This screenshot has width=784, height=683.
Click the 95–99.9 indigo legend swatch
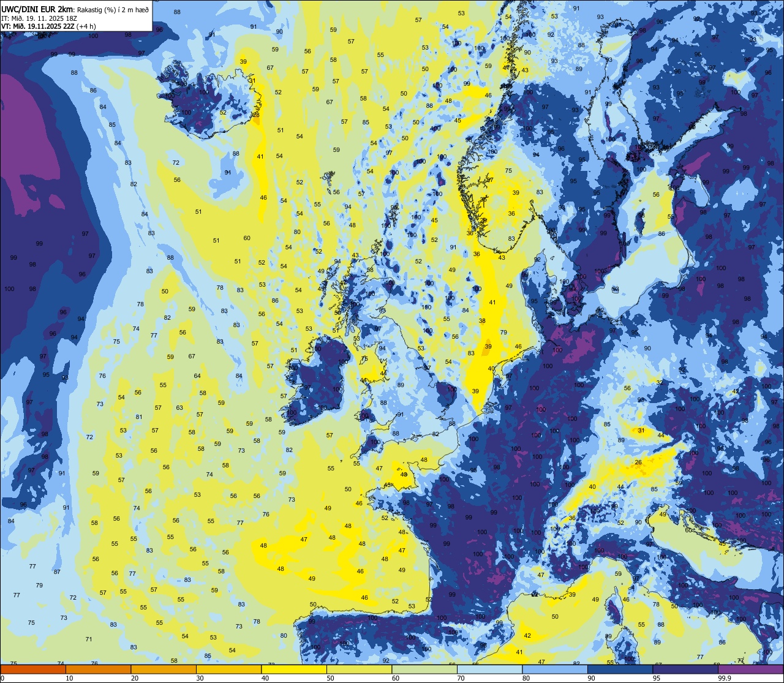(x=685, y=669)
